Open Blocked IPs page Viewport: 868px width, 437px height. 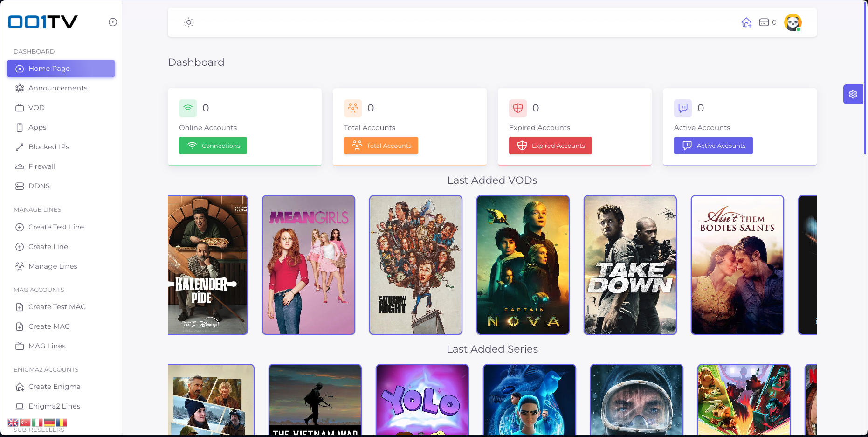pyautogui.click(x=61, y=147)
